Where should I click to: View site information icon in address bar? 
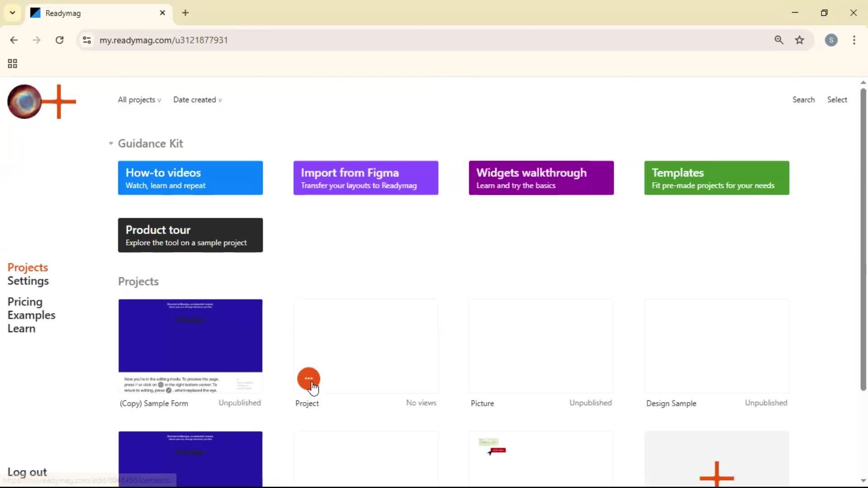(87, 40)
